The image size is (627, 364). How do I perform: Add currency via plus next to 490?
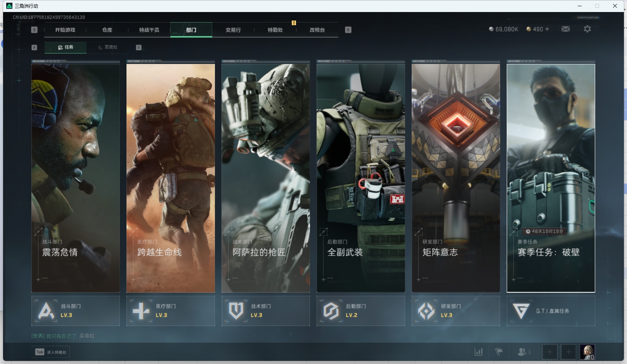pos(547,29)
